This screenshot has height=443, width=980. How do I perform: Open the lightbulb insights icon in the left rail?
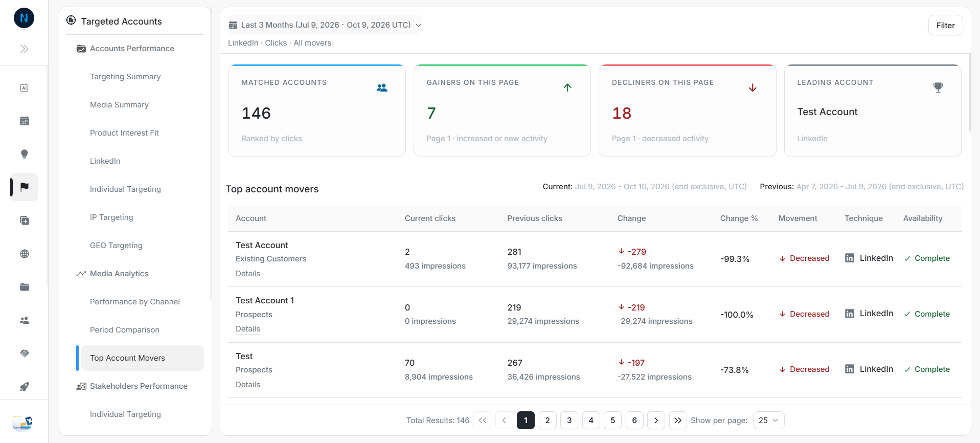(x=24, y=154)
